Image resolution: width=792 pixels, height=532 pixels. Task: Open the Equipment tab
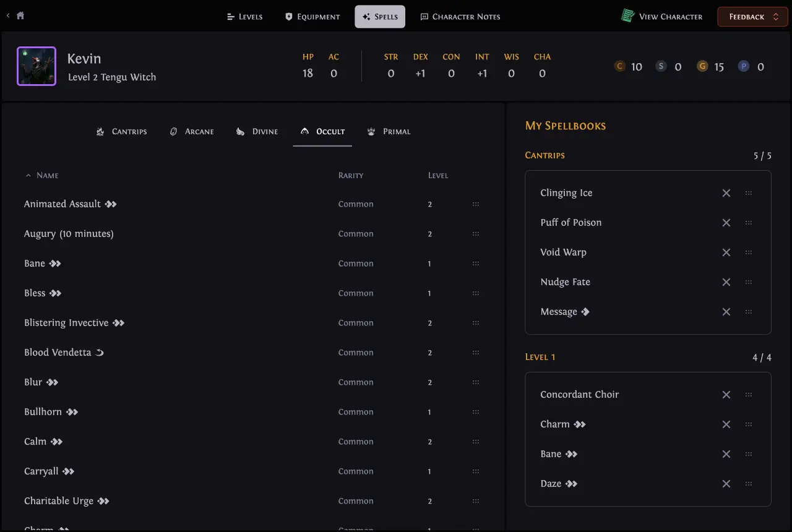click(x=312, y=17)
